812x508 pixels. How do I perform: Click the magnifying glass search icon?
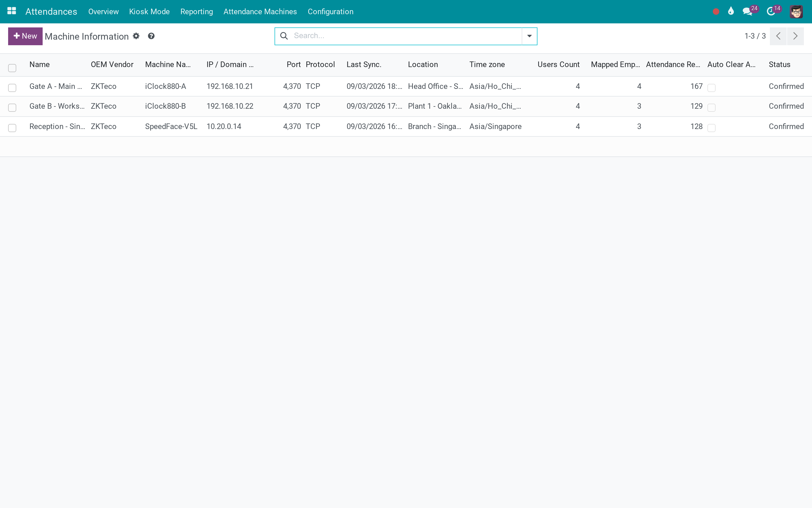click(284, 36)
